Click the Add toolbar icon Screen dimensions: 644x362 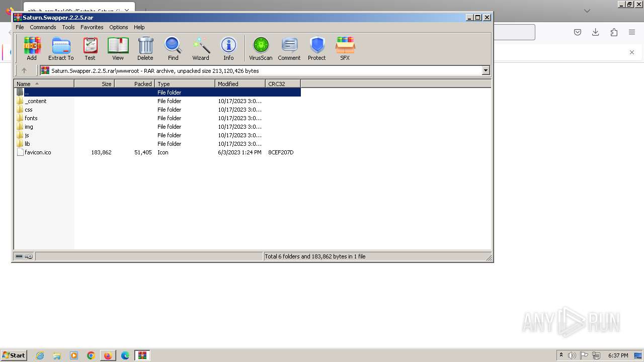[x=32, y=49]
